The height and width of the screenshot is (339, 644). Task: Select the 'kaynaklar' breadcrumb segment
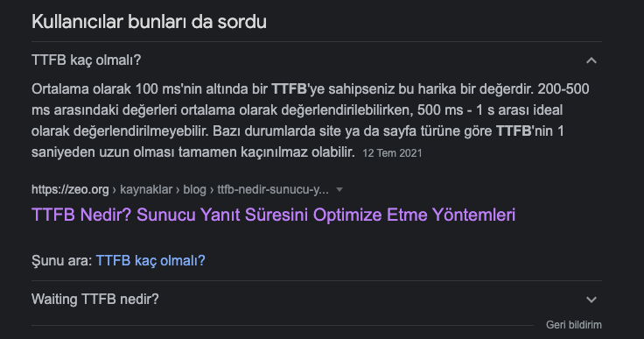click(146, 190)
